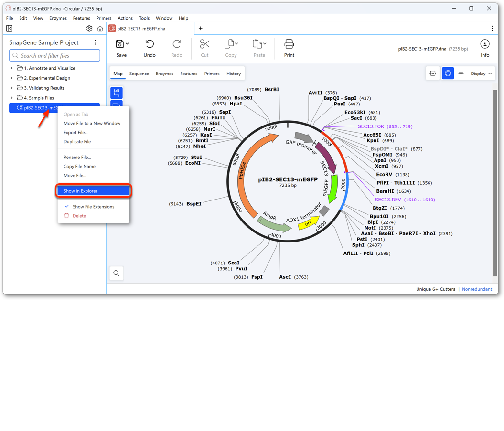
Task: Choose Show in Explorer from context menu
Action: pos(93,191)
